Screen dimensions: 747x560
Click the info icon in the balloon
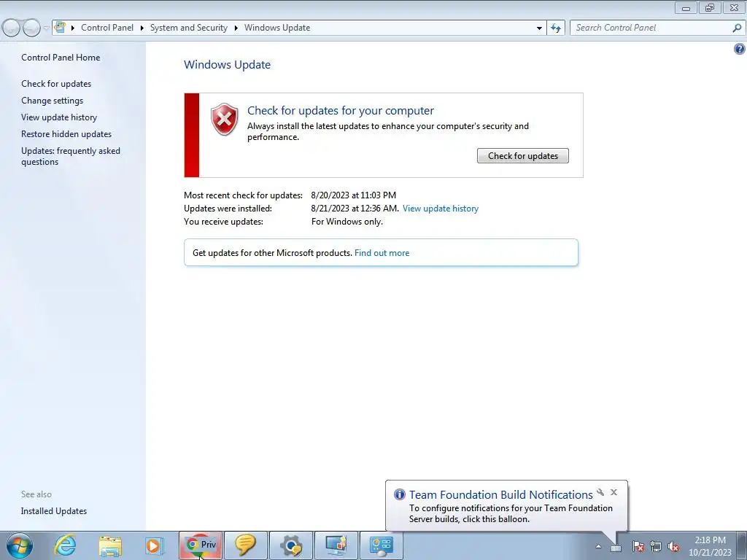point(399,494)
